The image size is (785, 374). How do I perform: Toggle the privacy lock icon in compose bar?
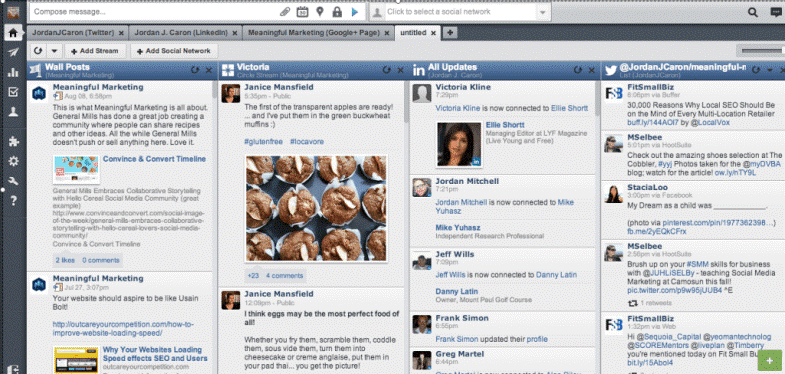click(x=337, y=12)
